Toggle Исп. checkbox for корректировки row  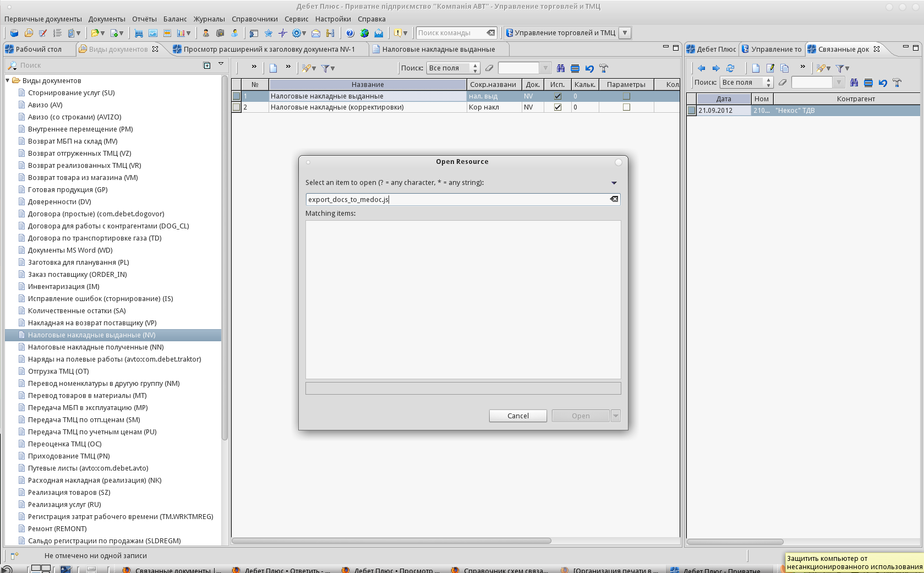click(557, 107)
